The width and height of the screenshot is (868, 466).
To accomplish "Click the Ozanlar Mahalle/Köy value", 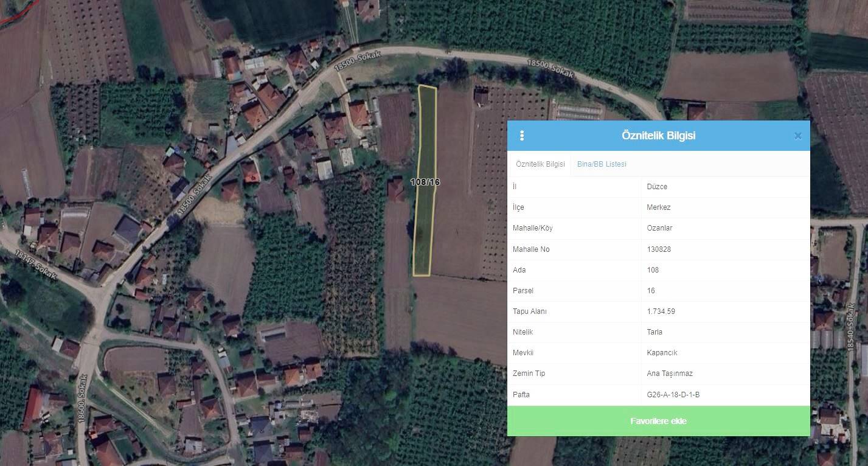I will (659, 228).
